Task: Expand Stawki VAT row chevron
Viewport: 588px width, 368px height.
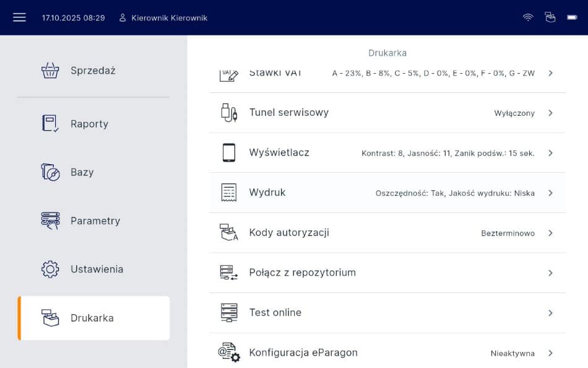Action: [550, 73]
